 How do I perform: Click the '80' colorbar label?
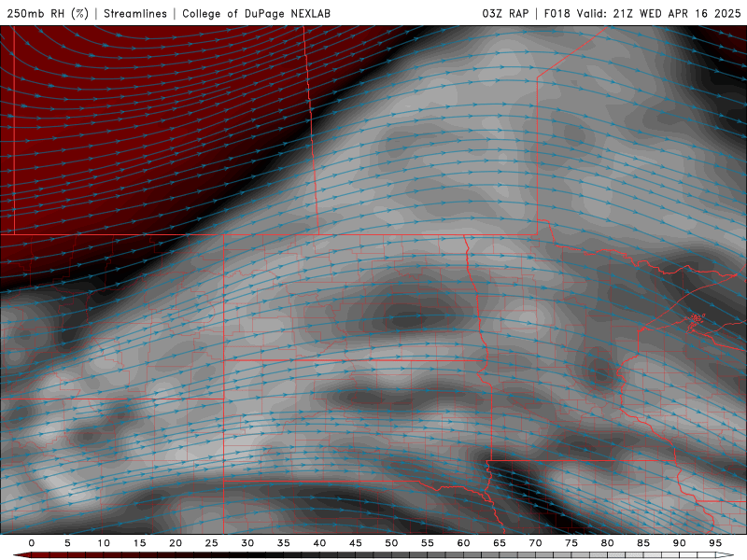[607, 543]
